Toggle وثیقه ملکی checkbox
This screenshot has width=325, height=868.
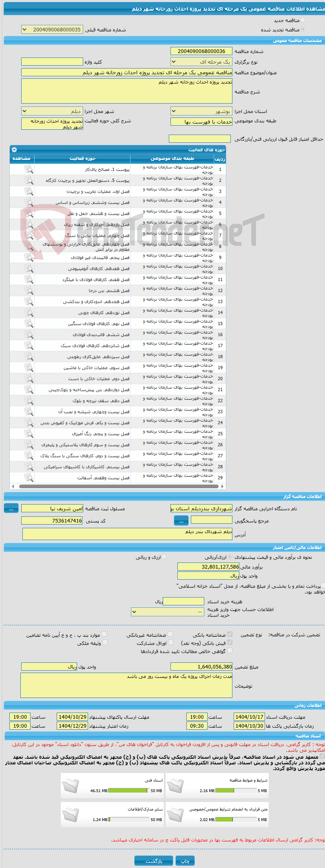pos(105,642)
